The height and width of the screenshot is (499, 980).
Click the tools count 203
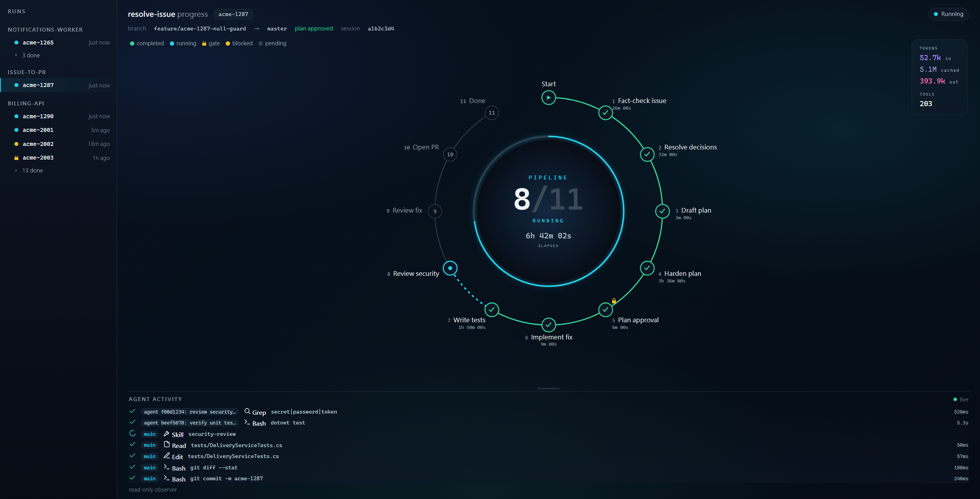click(x=926, y=104)
